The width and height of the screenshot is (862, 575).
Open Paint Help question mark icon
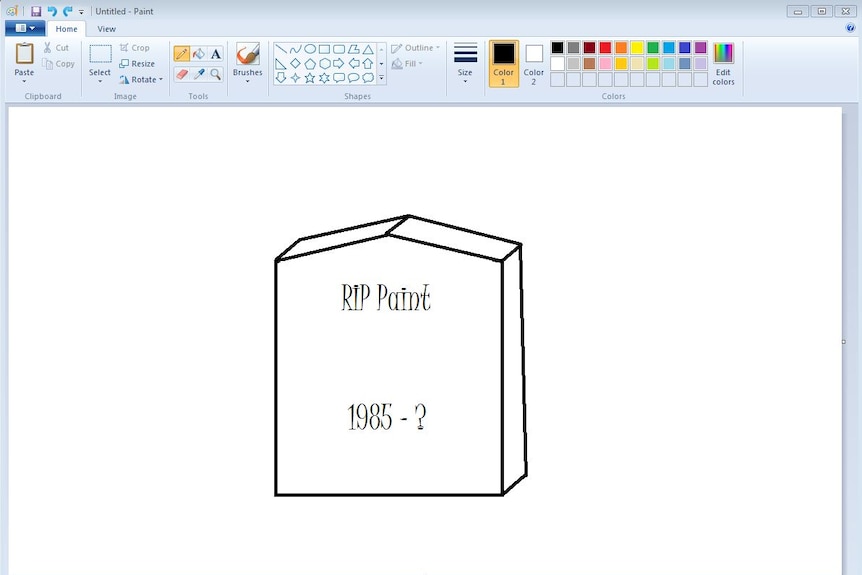(851, 28)
